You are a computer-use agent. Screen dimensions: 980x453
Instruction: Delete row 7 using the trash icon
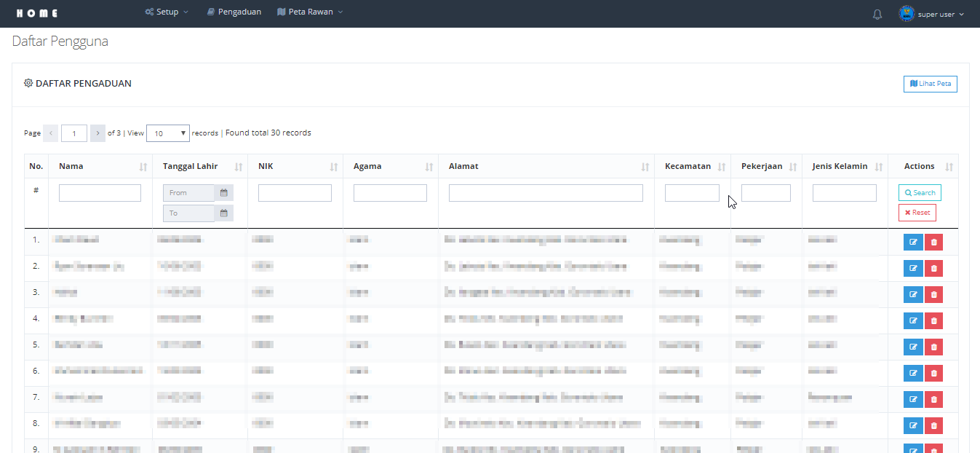click(933, 399)
